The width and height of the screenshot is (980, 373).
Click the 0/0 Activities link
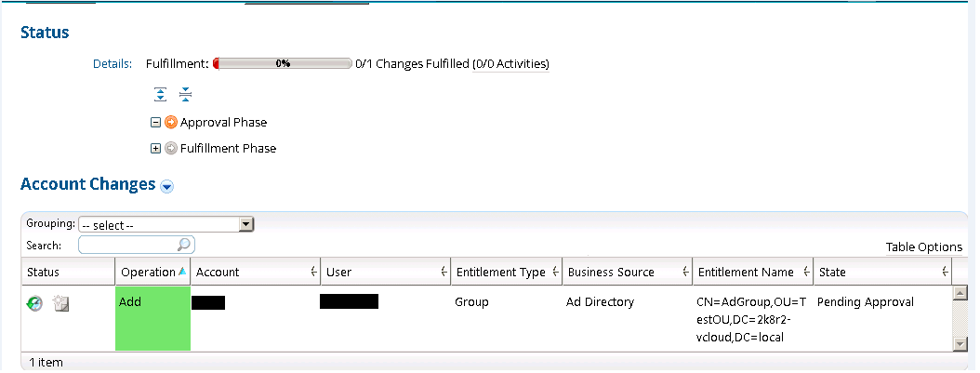510,64
